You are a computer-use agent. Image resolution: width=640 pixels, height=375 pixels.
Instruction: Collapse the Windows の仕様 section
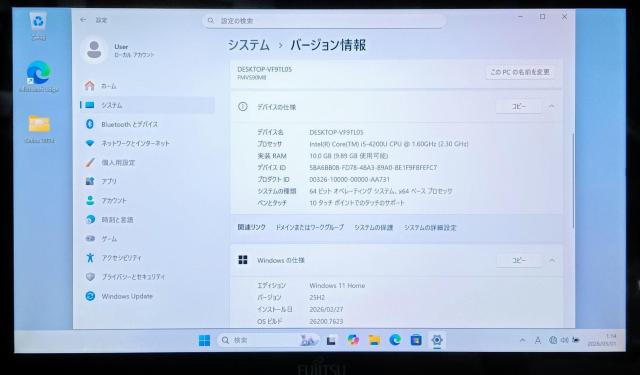551,260
